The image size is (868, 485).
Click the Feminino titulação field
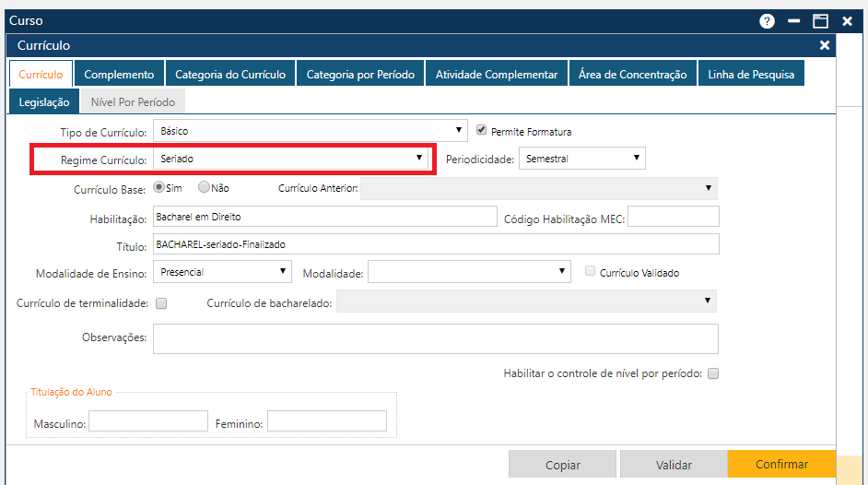coord(327,420)
